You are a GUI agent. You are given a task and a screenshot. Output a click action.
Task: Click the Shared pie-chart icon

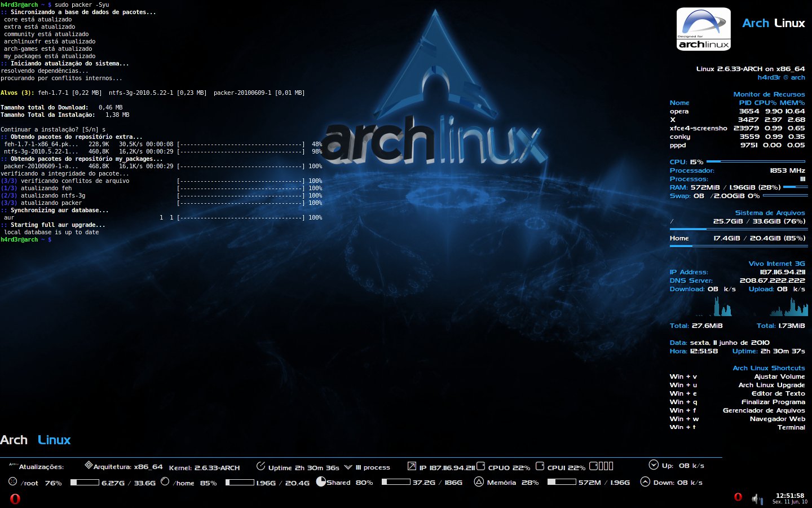(x=321, y=481)
